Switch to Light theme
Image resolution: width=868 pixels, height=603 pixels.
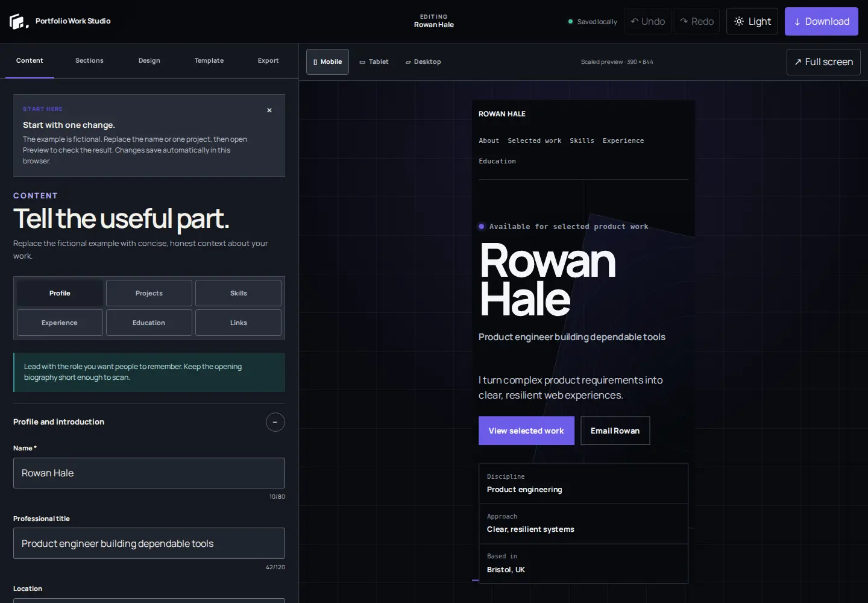coord(752,21)
